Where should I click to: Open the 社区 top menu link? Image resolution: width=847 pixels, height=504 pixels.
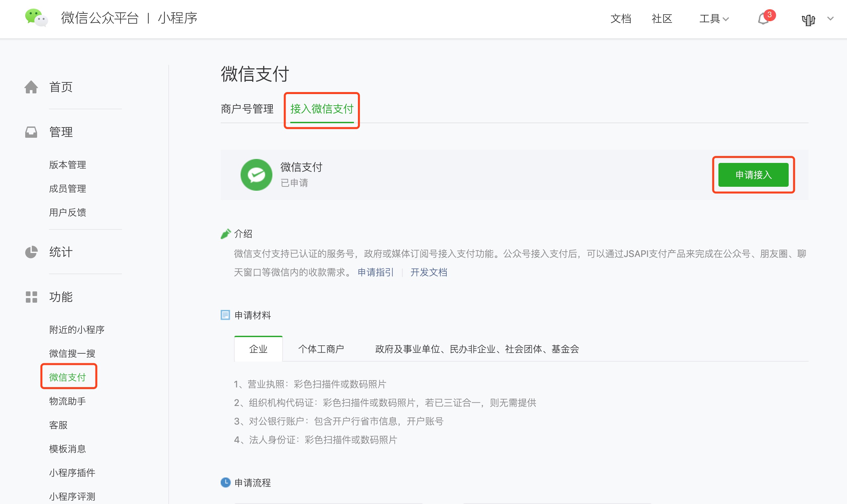(662, 19)
